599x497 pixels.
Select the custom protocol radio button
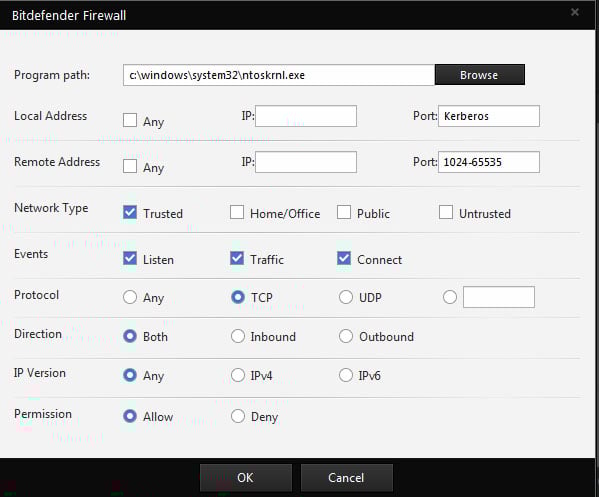pos(450,297)
